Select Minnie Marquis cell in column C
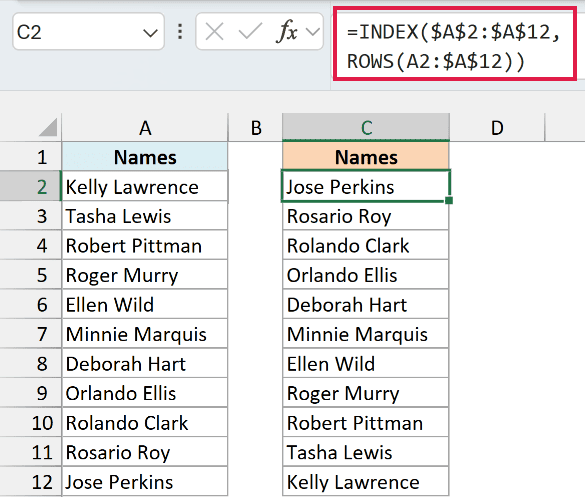The image size is (585, 497). pos(366,334)
